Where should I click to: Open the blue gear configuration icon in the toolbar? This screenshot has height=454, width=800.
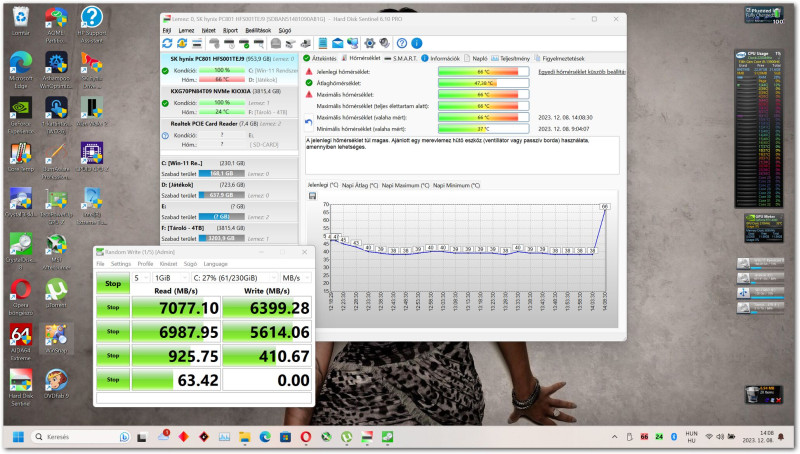(370, 43)
